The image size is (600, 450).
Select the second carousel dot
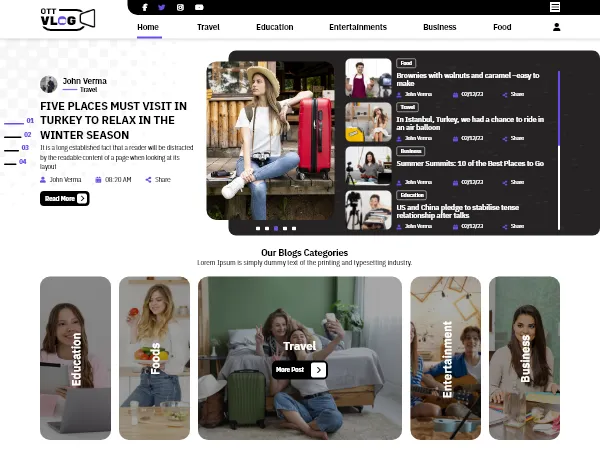tap(267, 228)
